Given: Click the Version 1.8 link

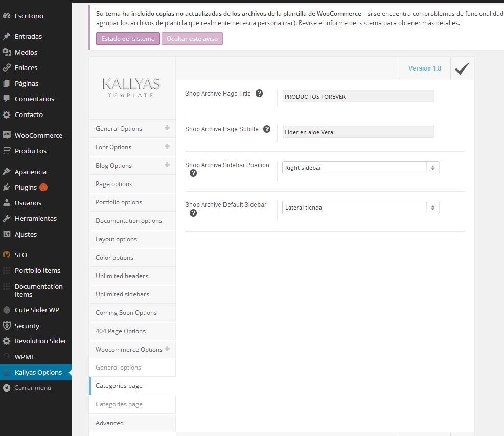Looking at the screenshot, I should (x=424, y=68).
